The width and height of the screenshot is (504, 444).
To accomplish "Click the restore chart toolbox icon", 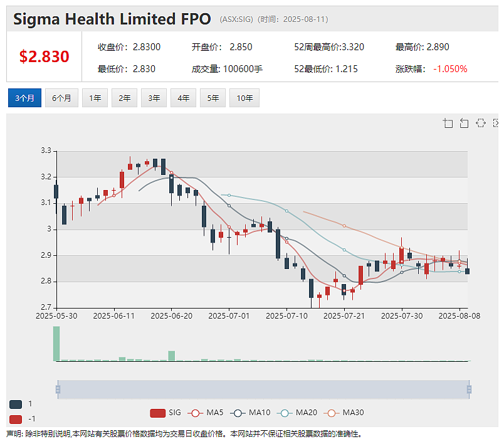I will coord(481,123).
